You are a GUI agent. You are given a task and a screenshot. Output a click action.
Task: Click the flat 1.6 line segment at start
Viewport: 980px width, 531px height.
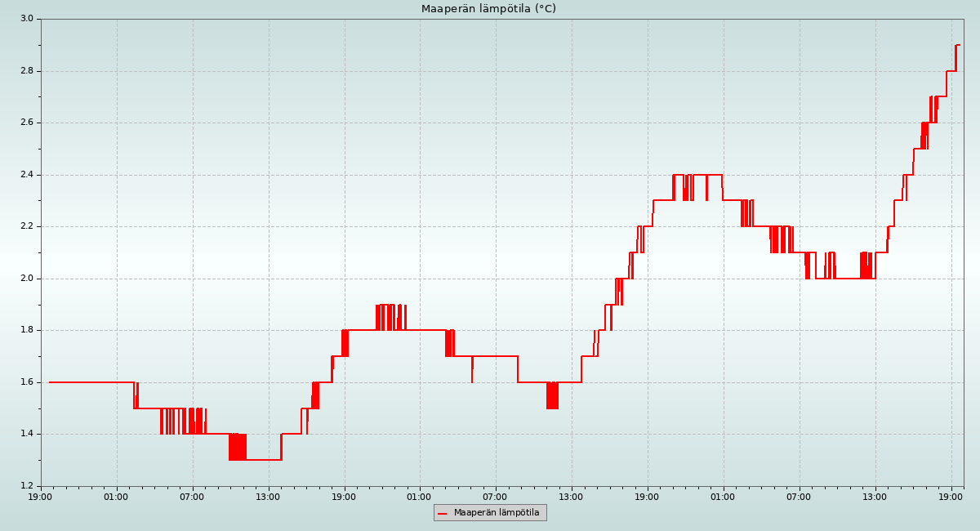pos(90,382)
